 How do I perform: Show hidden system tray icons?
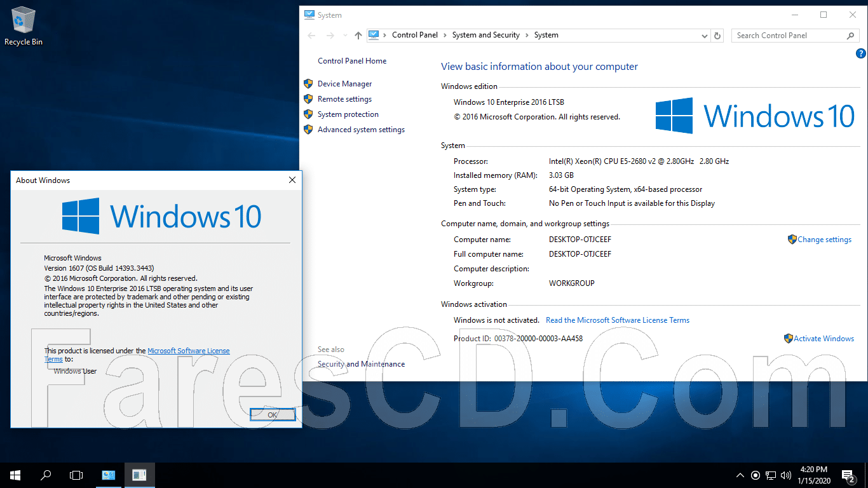(740, 475)
